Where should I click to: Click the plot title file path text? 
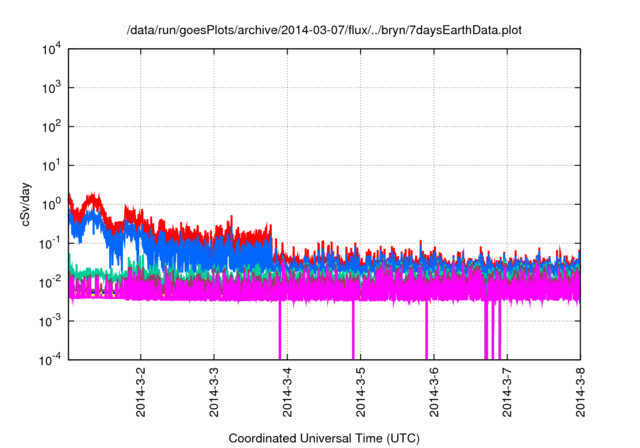[324, 30]
